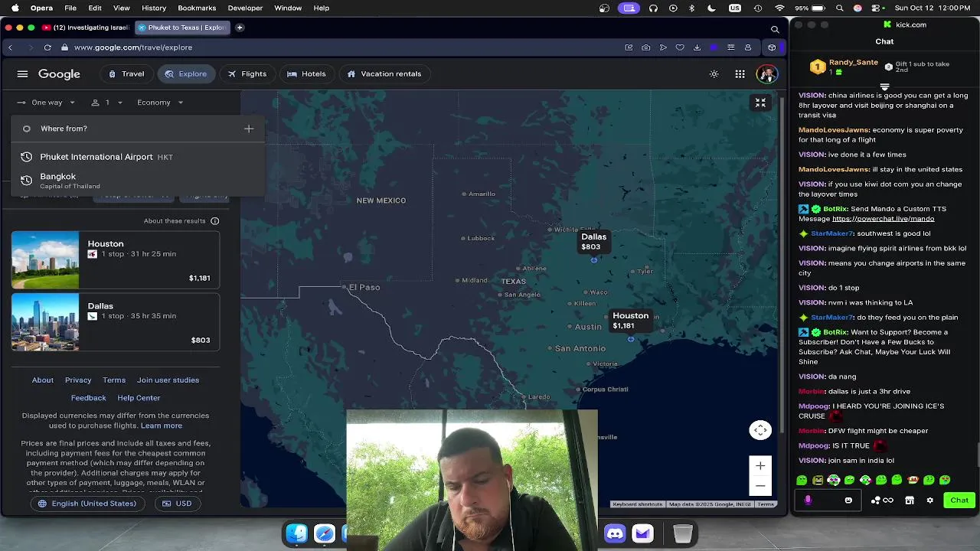This screenshot has width=980, height=551.
Task: Open the Economy cabin class dropdown
Action: point(160,103)
